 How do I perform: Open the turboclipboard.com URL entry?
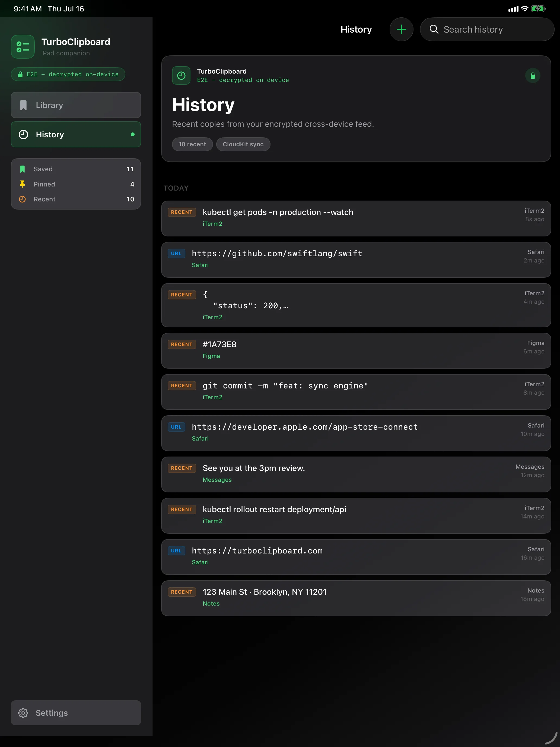tap(356, 557)
